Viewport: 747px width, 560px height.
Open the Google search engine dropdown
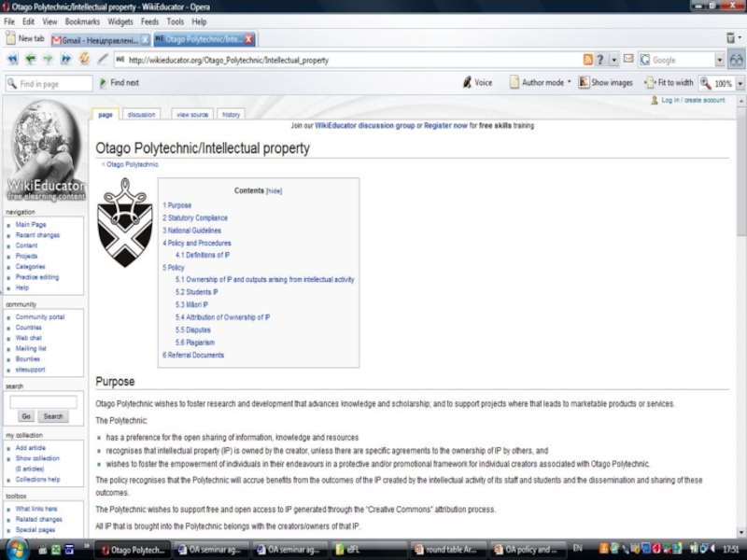tap(719, 60)
